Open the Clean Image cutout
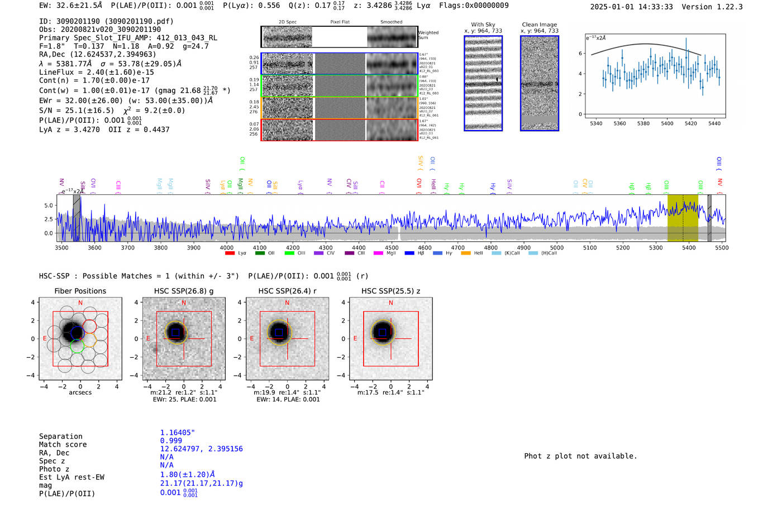782x532 pixels. tap(540, 83)
